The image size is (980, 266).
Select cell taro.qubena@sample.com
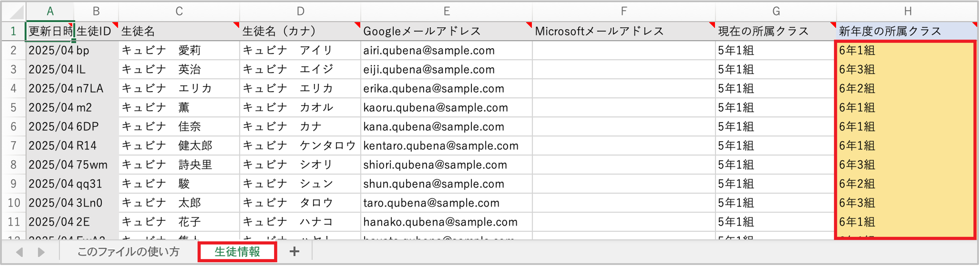446,202
